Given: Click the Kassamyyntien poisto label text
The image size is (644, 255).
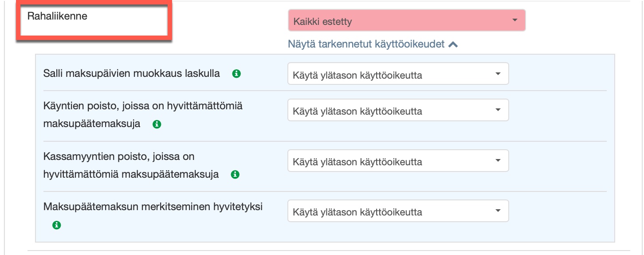Looking at the screenshot, I should coord(119,157).
